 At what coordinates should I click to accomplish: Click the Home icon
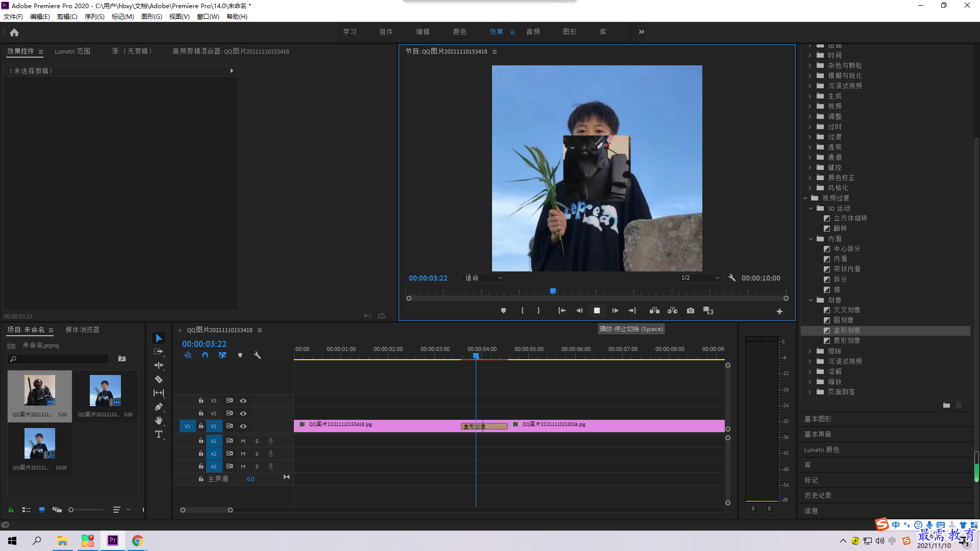click(14, 32)
